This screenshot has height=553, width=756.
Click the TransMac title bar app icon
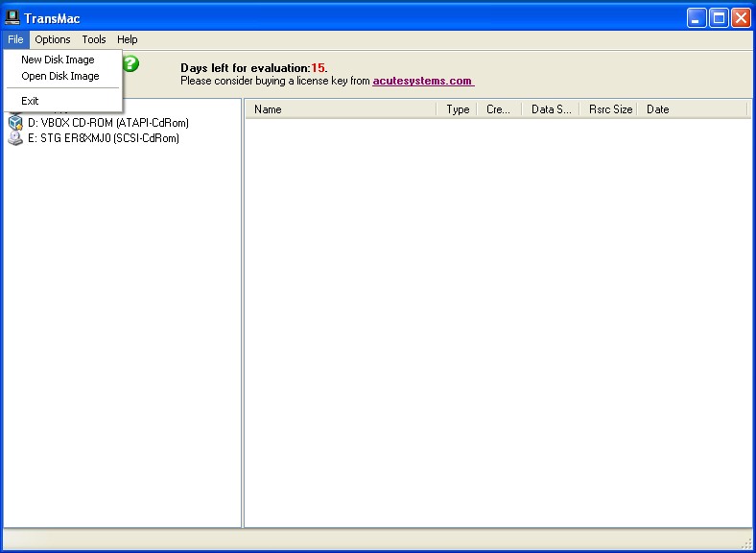coord(12,18)
